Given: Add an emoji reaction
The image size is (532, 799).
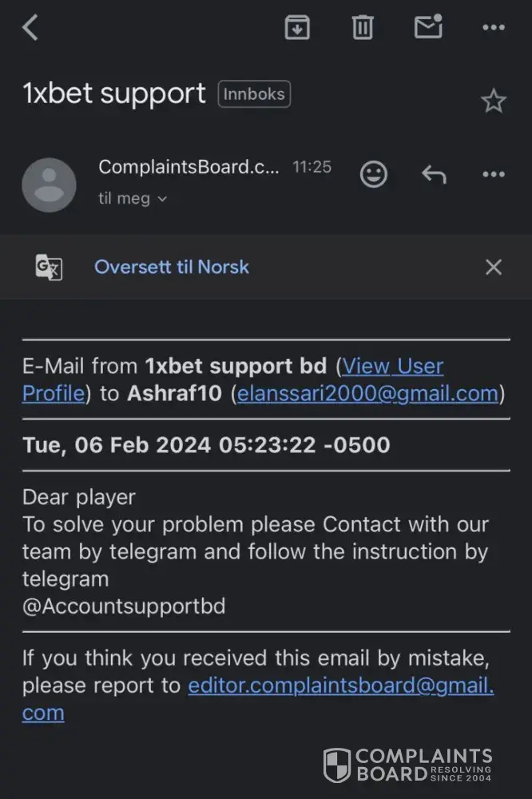Looking at the screenshot, I should click(373, 174).
